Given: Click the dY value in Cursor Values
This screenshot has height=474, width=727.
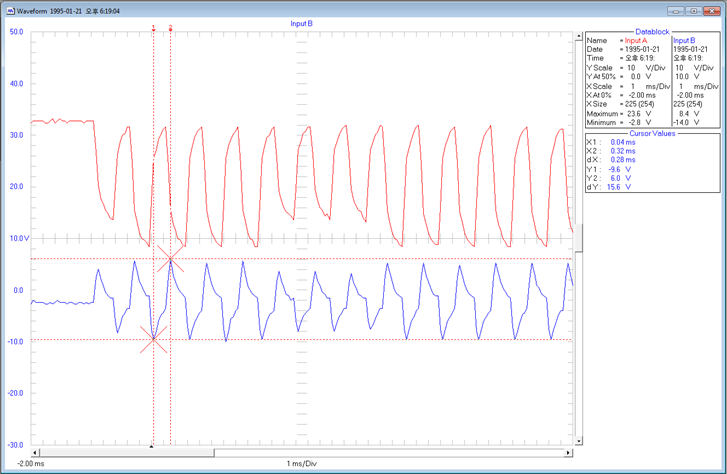Looking at the screenshot, I should point(621,187).
